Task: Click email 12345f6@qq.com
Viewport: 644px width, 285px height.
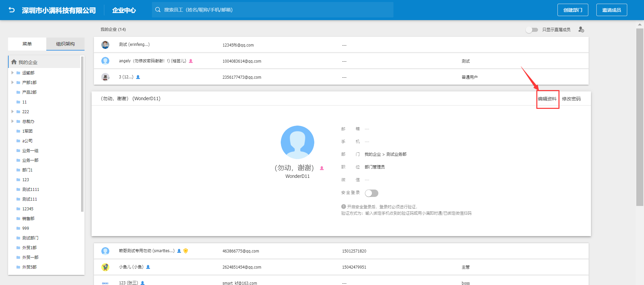Action: click(x=238, y=45)
